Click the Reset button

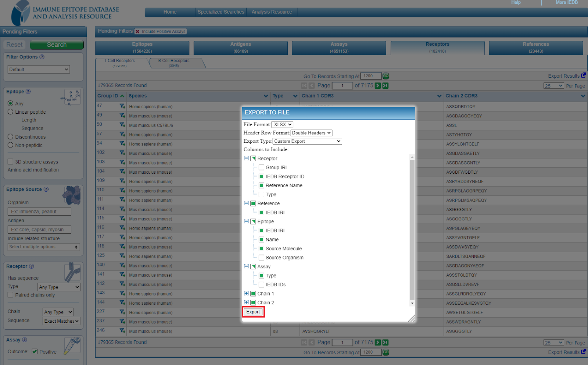point(14,45)
